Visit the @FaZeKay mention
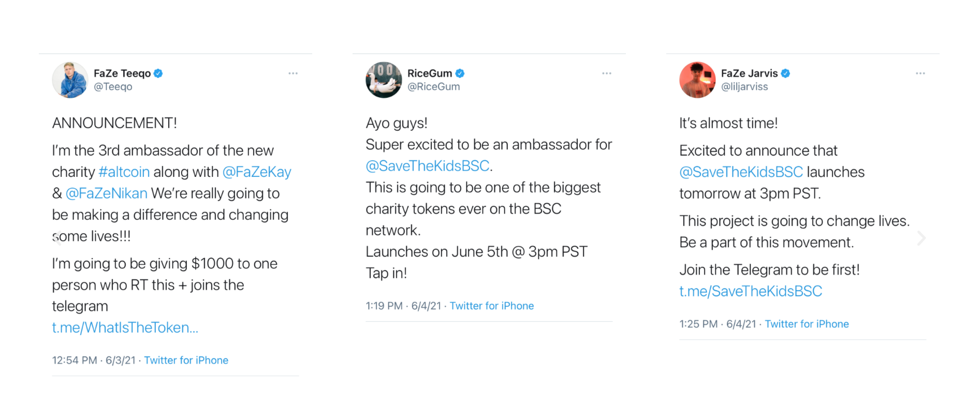This screenshot has width=980, height=407. (x=257, y=172)
